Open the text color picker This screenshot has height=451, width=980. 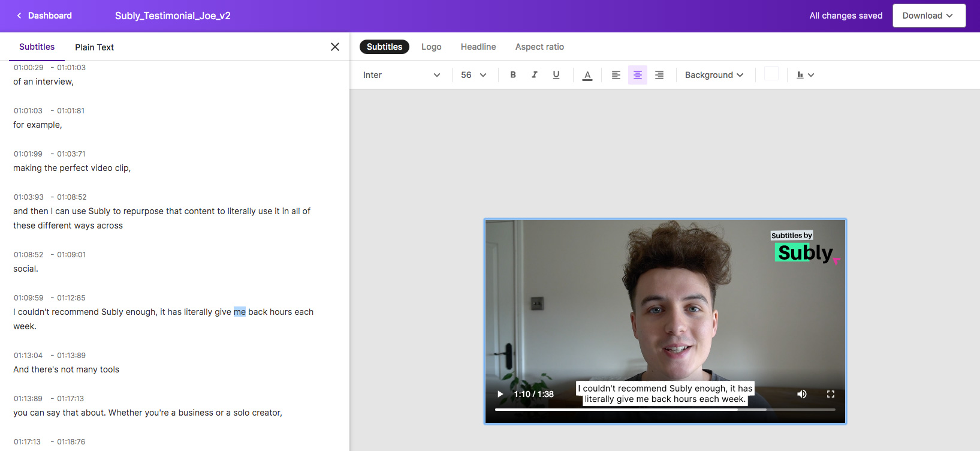[587, 75]
